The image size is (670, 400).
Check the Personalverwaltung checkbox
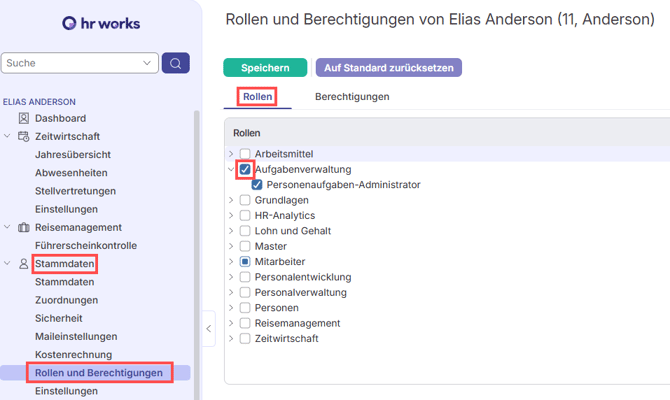(x=245, y=292)
